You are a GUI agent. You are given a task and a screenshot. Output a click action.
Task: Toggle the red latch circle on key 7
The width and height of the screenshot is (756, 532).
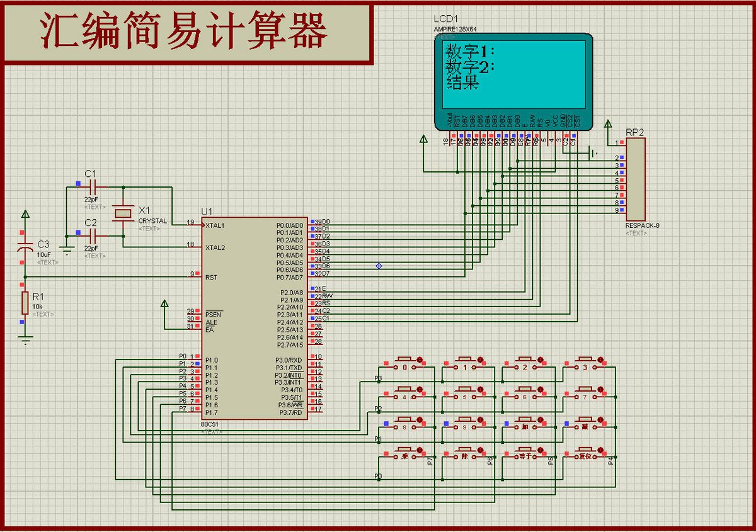tap(602, 390)
